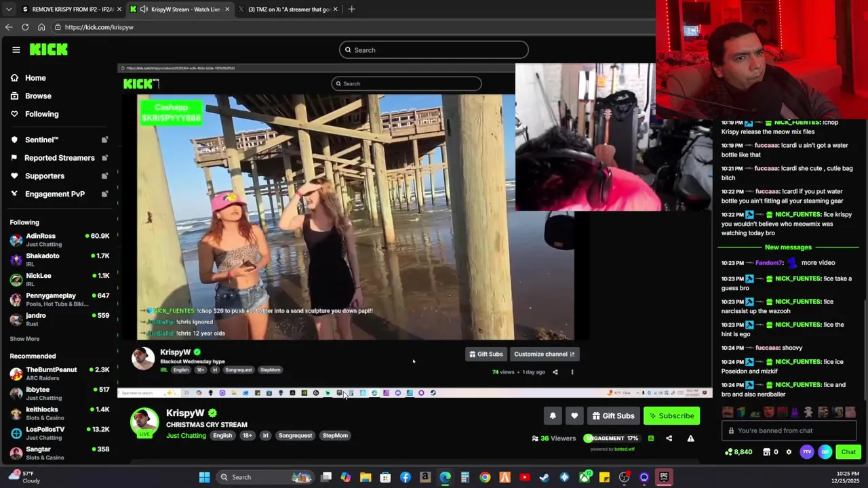Click the green Chat send button

tap(848, 452)
